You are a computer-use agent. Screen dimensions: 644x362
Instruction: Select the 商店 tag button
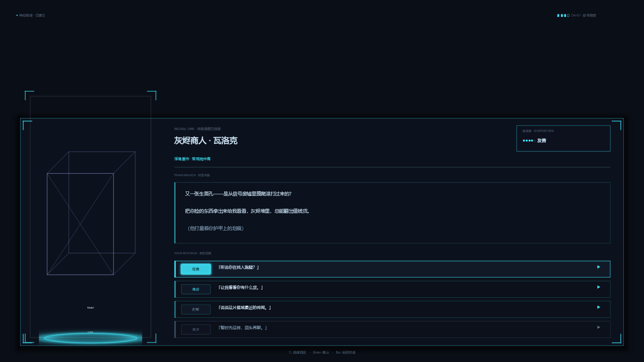click(196, 289)
